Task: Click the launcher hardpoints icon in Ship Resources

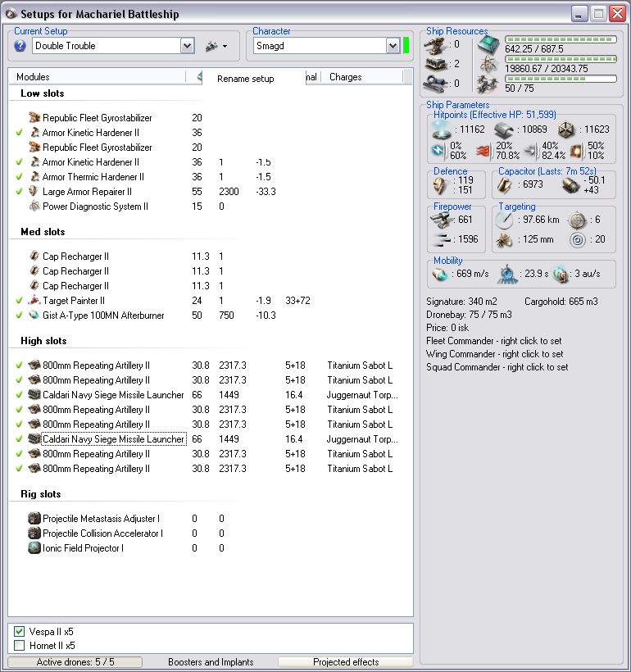Action: (x=435, y=64)
